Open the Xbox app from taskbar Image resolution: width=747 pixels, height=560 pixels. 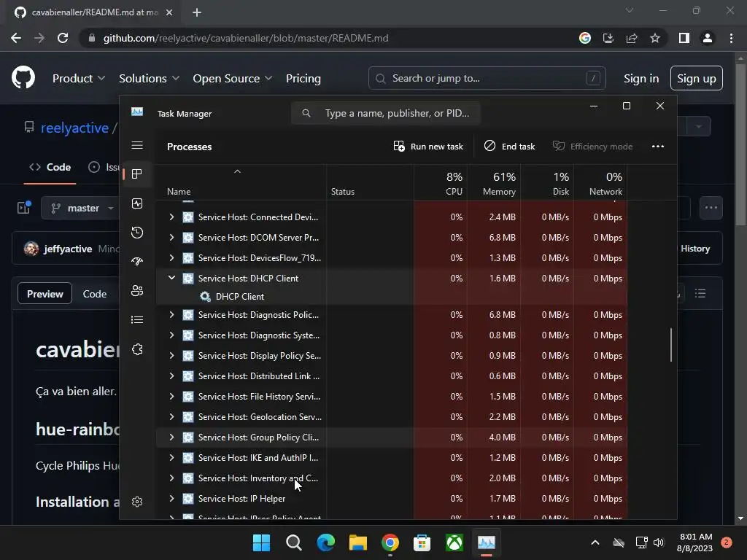[x=454, y=542]
